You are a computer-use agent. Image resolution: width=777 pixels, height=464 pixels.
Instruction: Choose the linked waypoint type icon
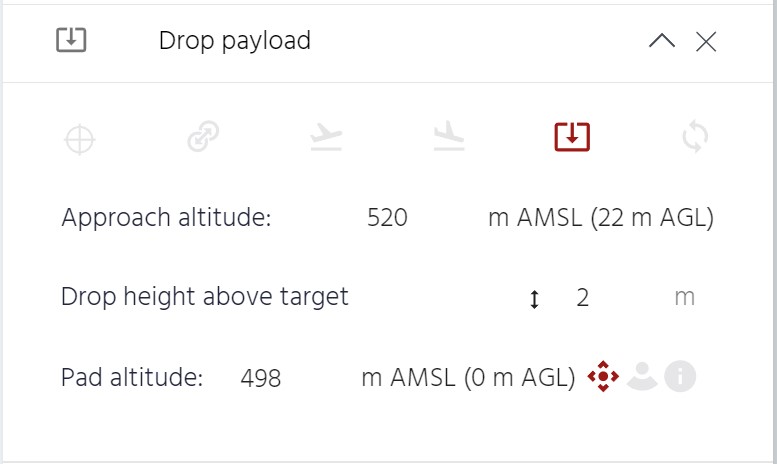[203, 136]
